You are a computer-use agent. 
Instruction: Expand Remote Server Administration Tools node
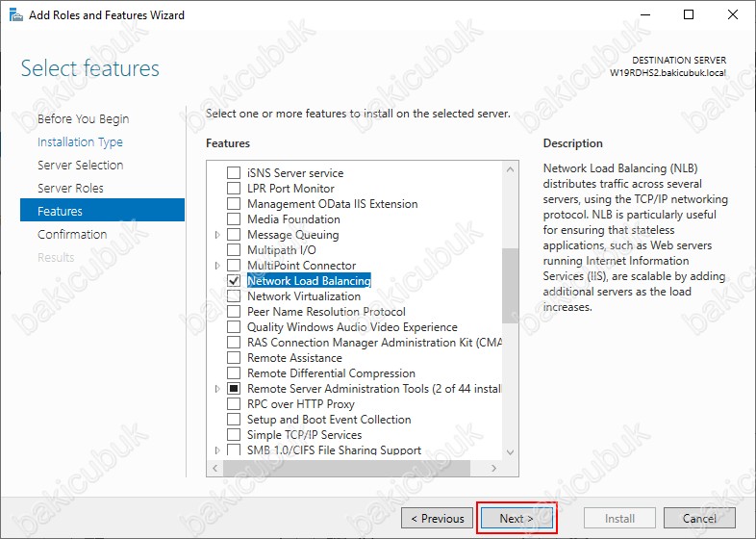(217, 389)
